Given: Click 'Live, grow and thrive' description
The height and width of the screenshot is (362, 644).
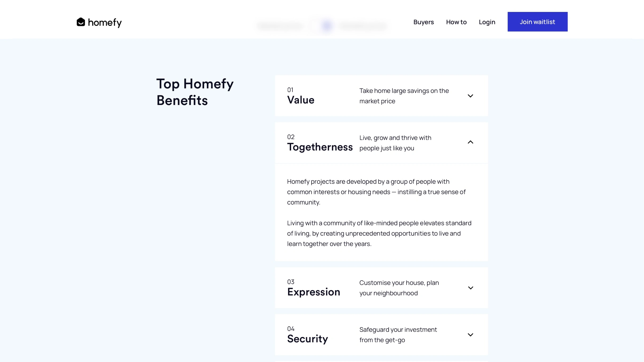Looking at the screenshot, I should point(395,143).
